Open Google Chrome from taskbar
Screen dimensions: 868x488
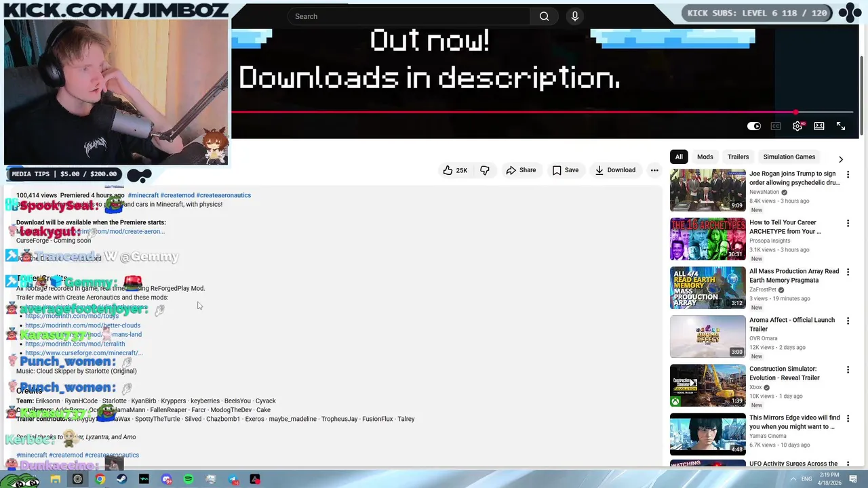tap(100, 479)
